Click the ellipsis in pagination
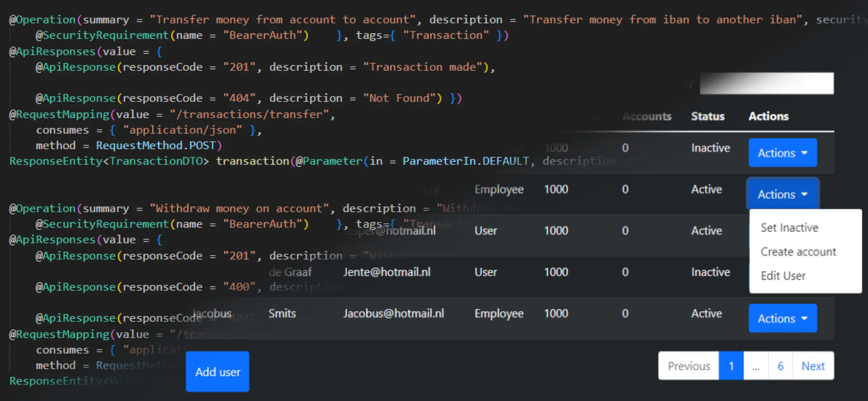 [755, 366]
